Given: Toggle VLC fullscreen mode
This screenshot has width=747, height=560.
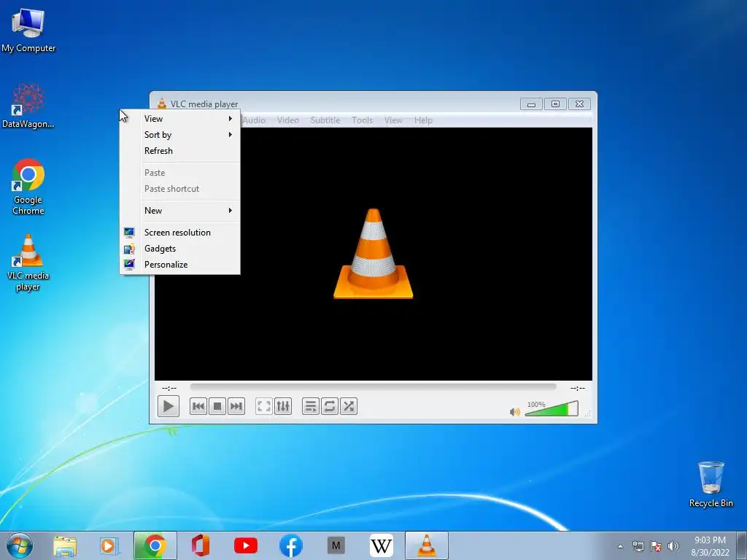Looking at the screenshot, I should click(x=264, y=406).
